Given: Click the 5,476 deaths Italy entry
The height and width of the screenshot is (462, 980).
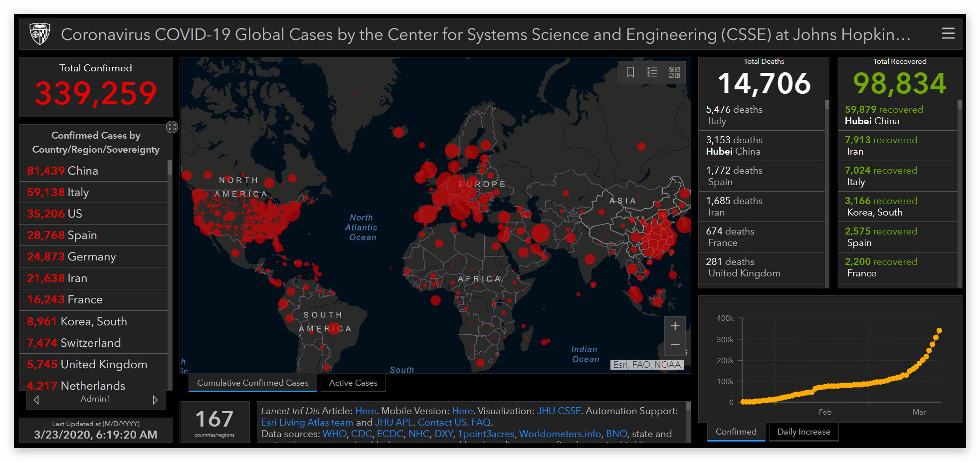Looking at the screenshot, I should point(762,115).
